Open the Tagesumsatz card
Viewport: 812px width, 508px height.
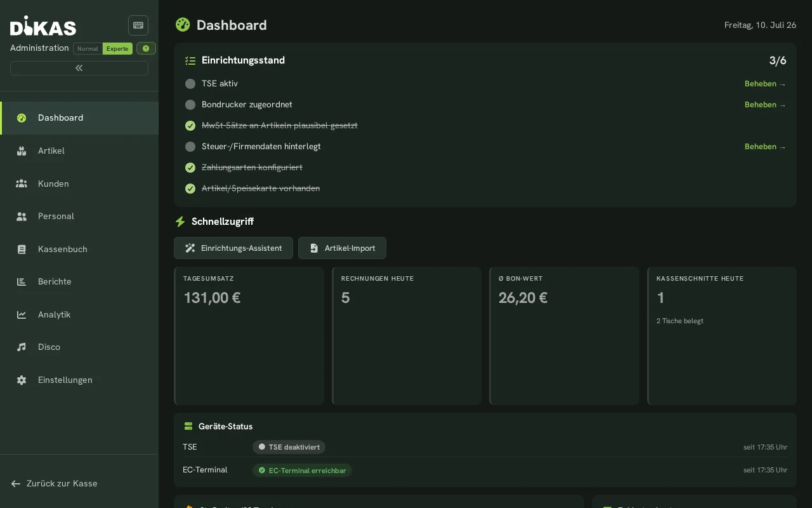[x=249, y=336]
